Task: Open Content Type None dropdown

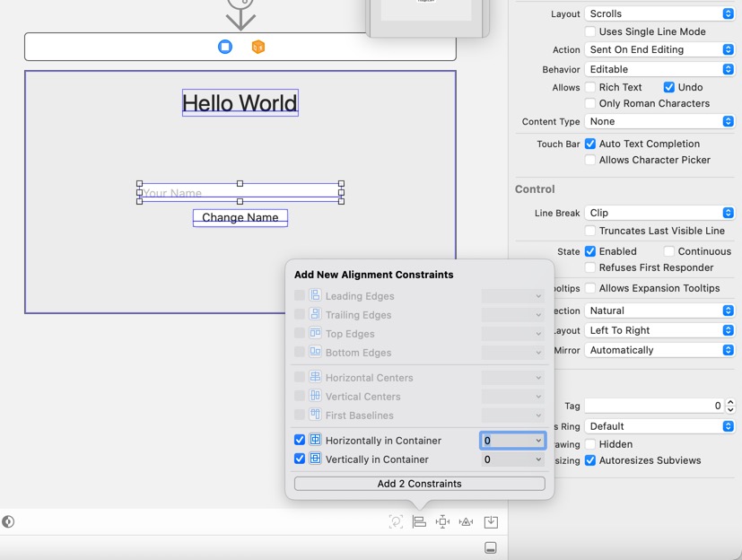Action: point(659,121)
